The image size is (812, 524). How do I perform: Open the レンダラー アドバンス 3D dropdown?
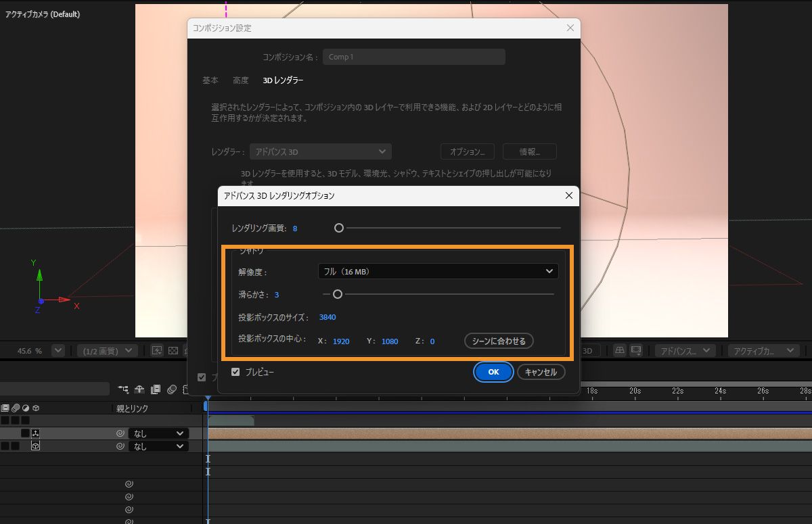click(320, 151)
